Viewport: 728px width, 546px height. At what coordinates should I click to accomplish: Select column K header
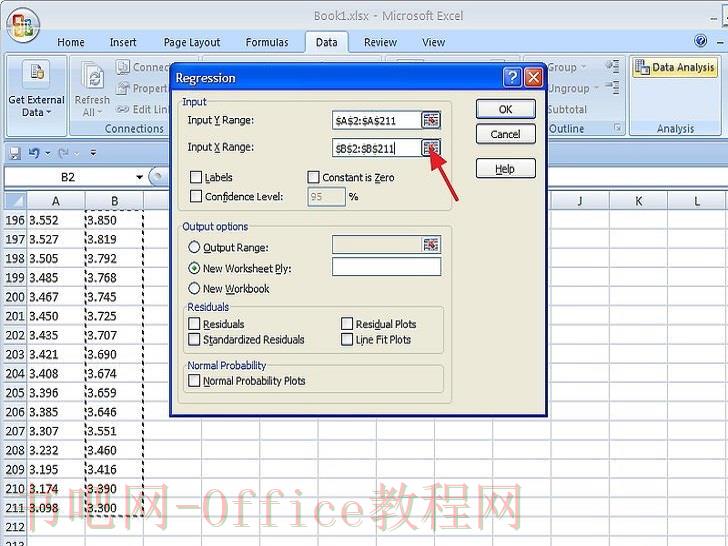click(x=638, y=201)
